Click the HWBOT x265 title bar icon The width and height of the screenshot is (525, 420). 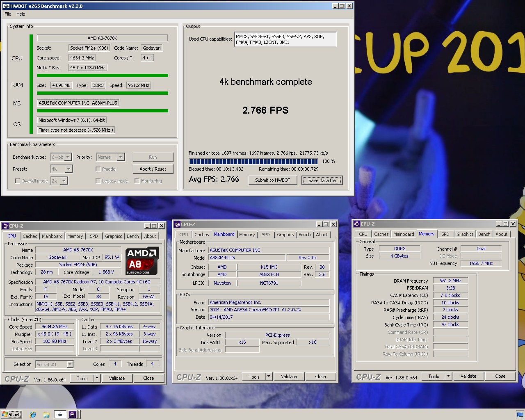click(6, 6)
